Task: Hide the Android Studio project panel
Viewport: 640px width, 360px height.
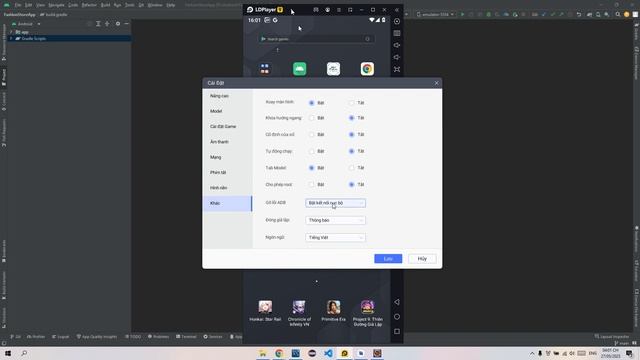Action: click(127, 24)
